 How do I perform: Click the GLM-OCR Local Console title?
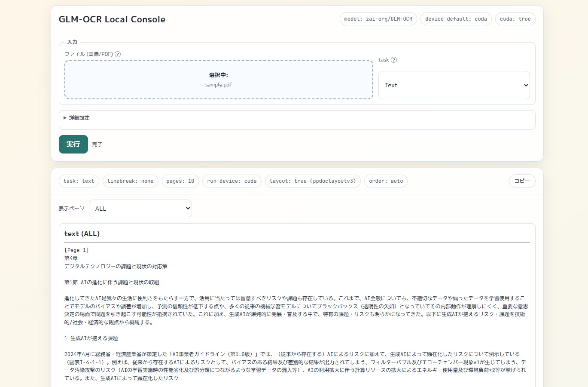pyautogui.click(x=112, y=19)
